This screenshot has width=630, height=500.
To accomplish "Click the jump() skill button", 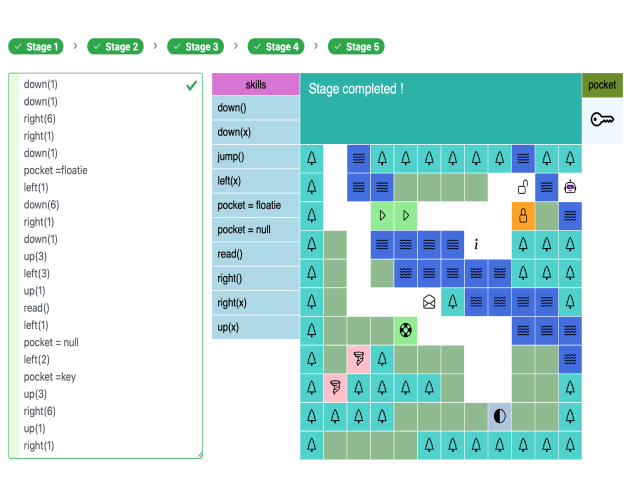I will (255, 157).
